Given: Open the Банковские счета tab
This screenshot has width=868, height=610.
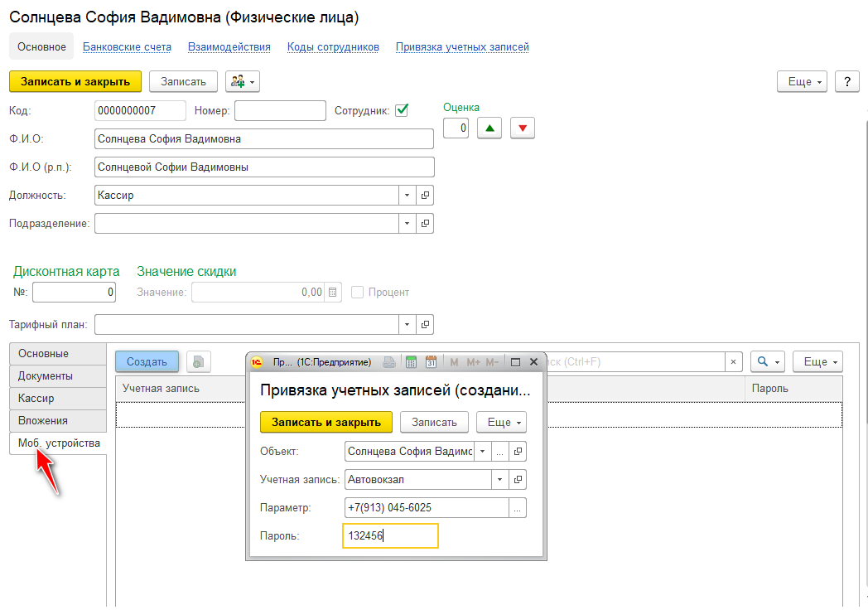Looking at the screenshot, I should coord(127,47).
